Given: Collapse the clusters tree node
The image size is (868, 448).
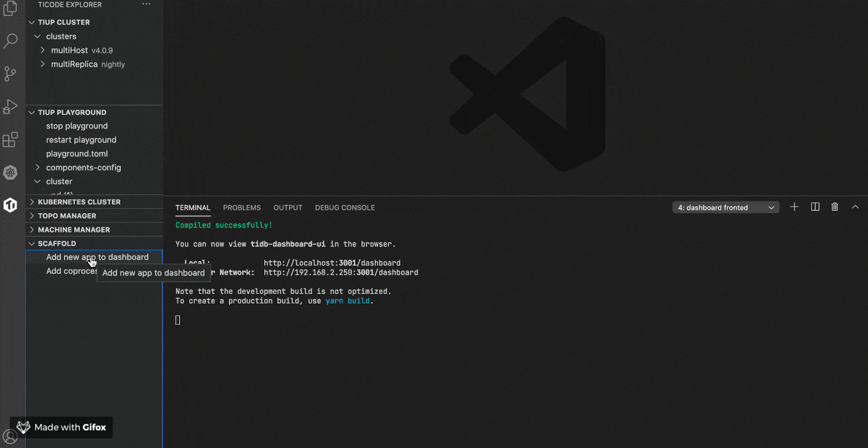Looking at the screenshot, I should click(37, 36).
